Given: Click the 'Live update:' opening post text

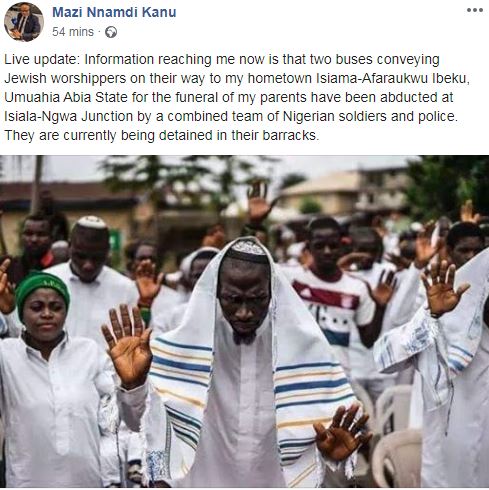Looking at the screenshot, I should click(x=42, y=60).
